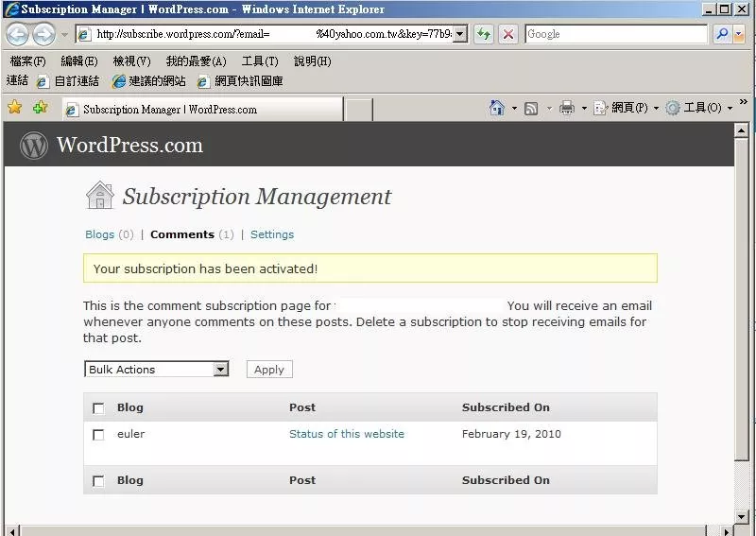The width and height of the screenshot is (756, 536).
Task: Click the Home toolbar icon
Action: coord(497,108)
